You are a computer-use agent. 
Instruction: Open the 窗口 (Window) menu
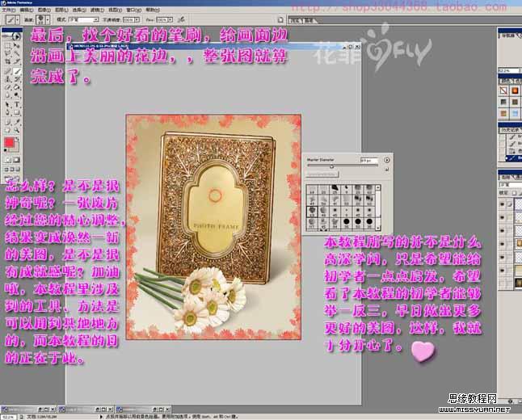point(133,10)
